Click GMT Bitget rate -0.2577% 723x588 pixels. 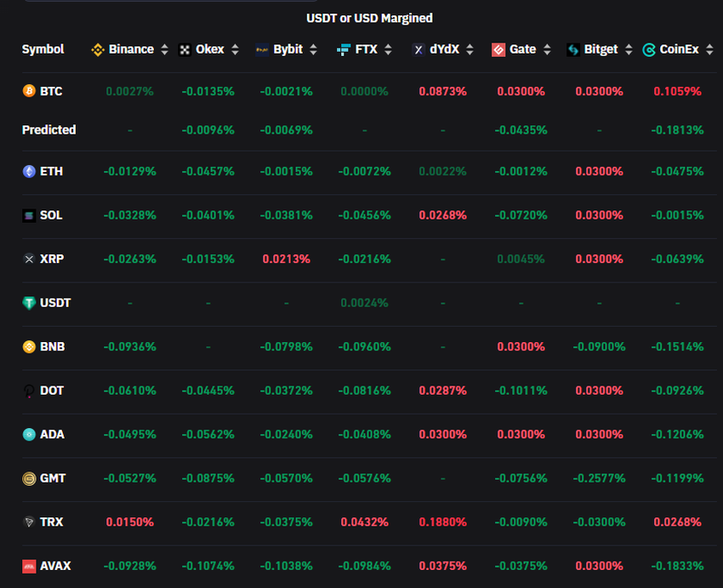(x=599, y=478)
